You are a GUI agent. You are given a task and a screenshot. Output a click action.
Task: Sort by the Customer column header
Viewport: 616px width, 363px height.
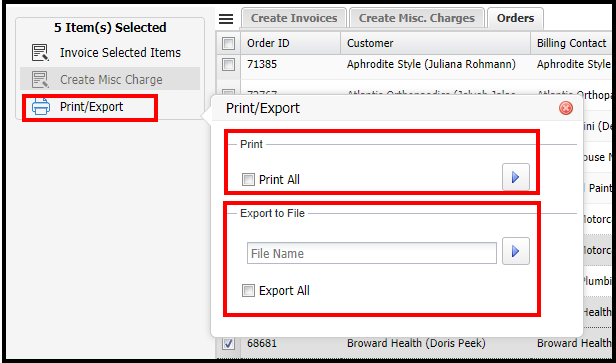pyautogui.click(x=436, y=43)
